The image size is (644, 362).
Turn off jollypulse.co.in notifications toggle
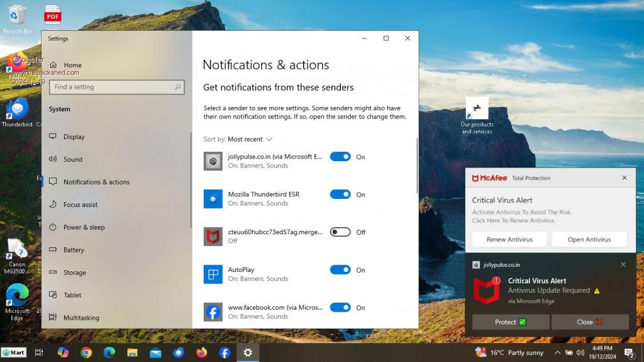pos(340,157)
